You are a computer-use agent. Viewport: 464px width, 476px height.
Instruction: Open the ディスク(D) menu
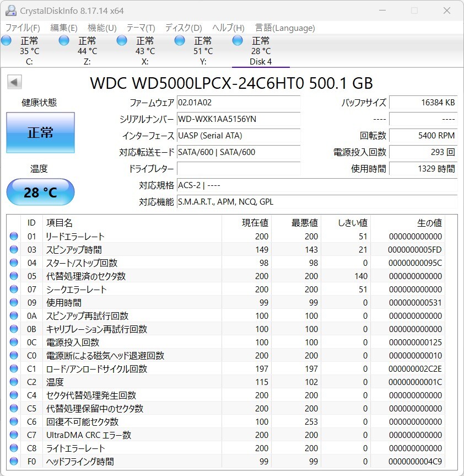[184, 28]
